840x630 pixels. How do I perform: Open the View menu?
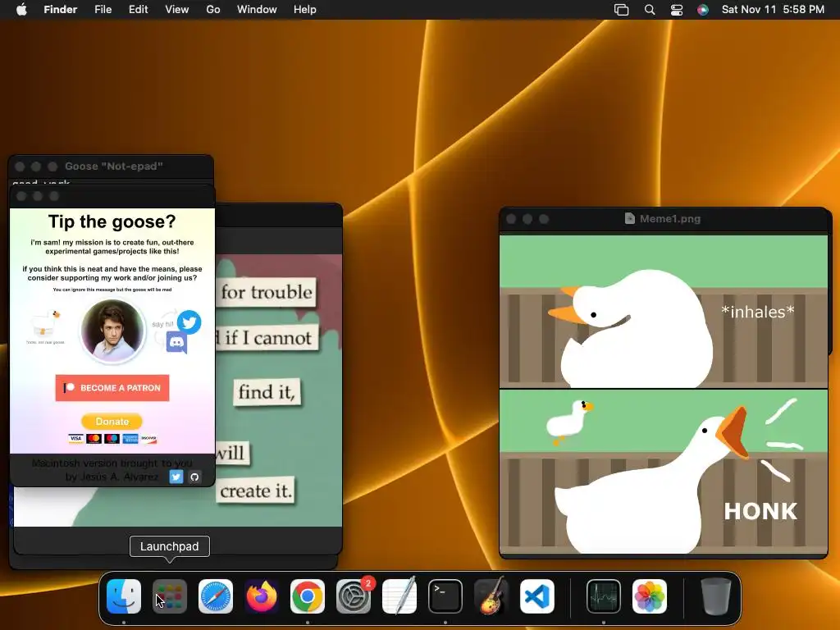[177, 10]
